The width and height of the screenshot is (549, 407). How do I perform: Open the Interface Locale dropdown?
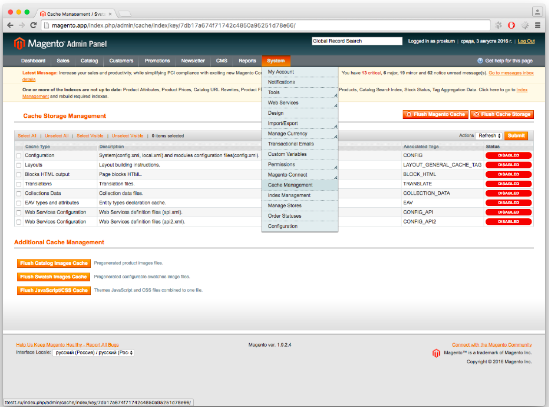coord(93,353)
